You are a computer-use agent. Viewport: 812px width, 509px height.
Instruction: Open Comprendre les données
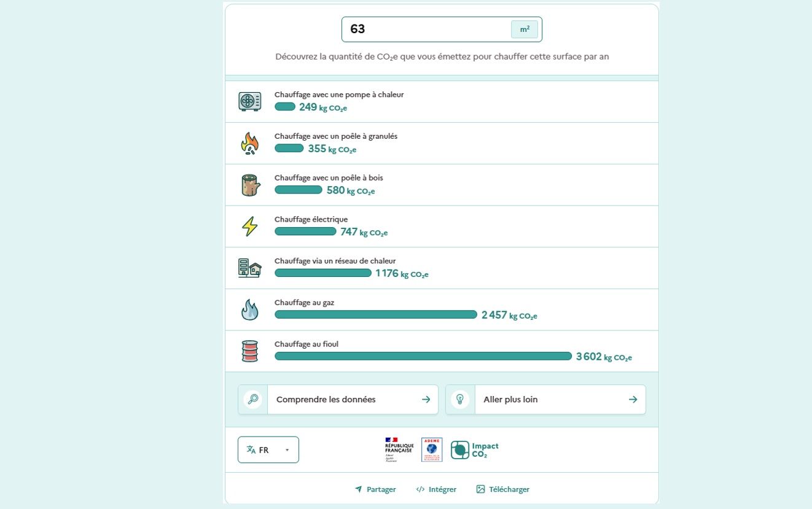pyautogui.click(x=338, y=400)
